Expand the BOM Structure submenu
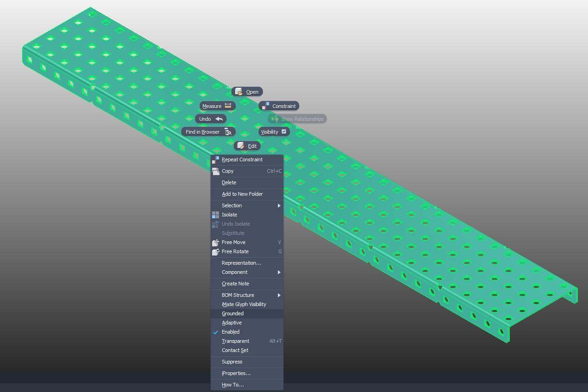Image resolution: width=588 pixels, height=392 pixels. pyautogui.click(x=247, y=295)
